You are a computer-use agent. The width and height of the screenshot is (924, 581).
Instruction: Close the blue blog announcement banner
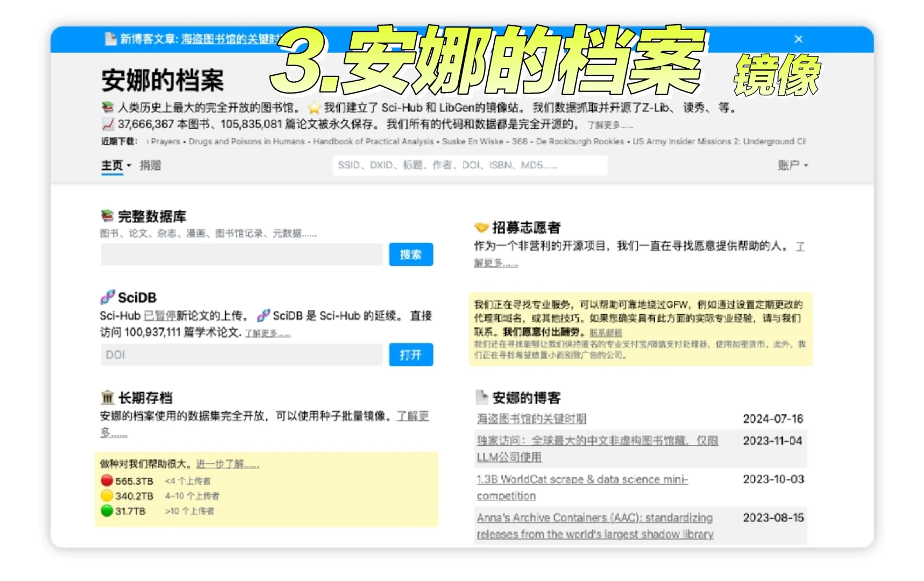[798, 39]
